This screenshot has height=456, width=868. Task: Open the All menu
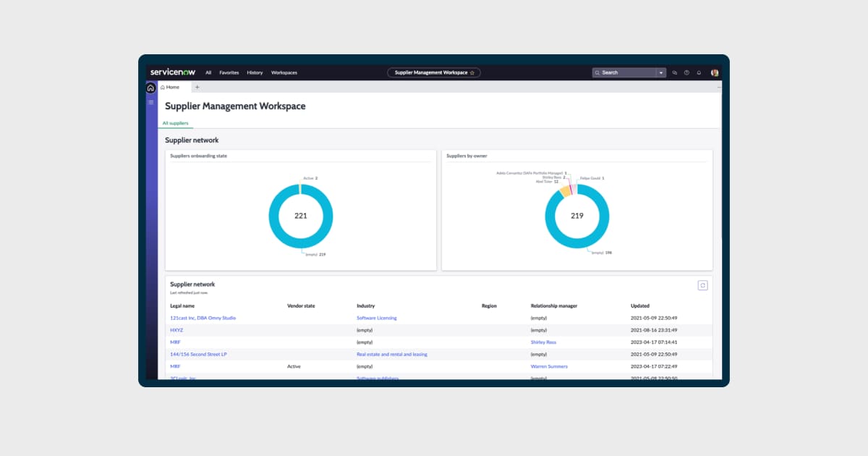(208, 72)
